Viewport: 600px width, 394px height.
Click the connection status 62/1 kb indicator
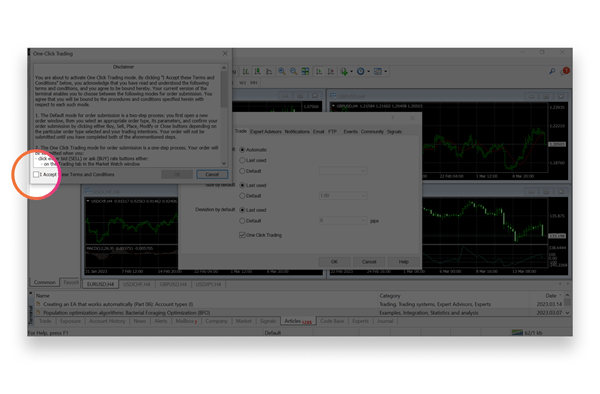[x=527, y=333]
